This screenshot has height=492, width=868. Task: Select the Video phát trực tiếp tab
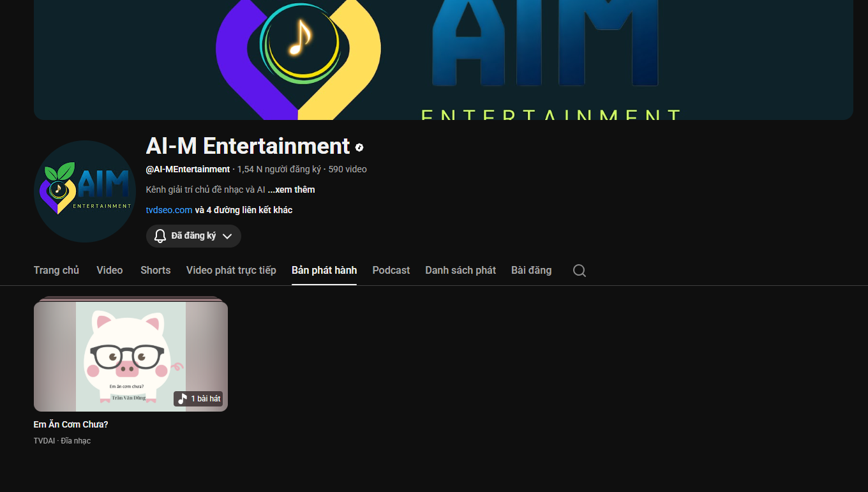pos(231,271)
